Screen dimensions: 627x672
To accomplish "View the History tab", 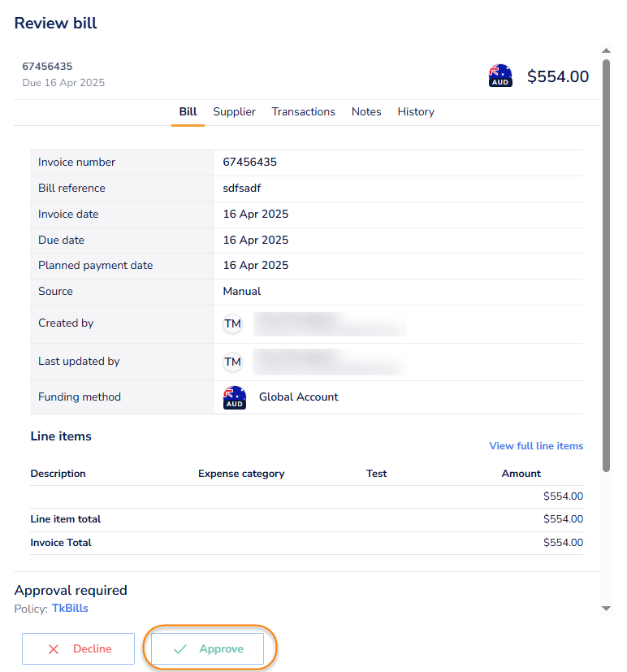I will pos(416,112).
